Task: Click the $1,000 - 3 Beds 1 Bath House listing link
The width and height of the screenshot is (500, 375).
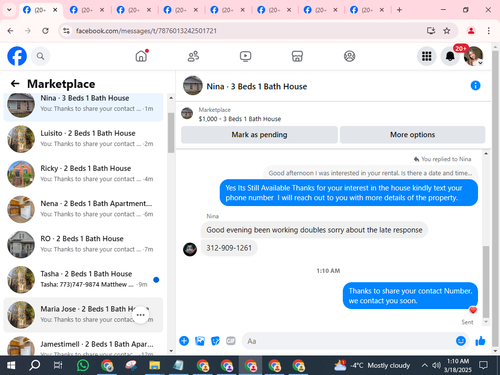Action: pos(240,119)
